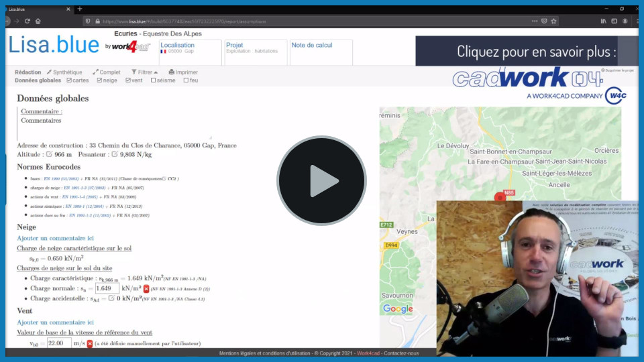Image resolution: width=644 pixels, height=362 pixels.
Task: Open the browser Library icon
Action: tap(603, 21)
